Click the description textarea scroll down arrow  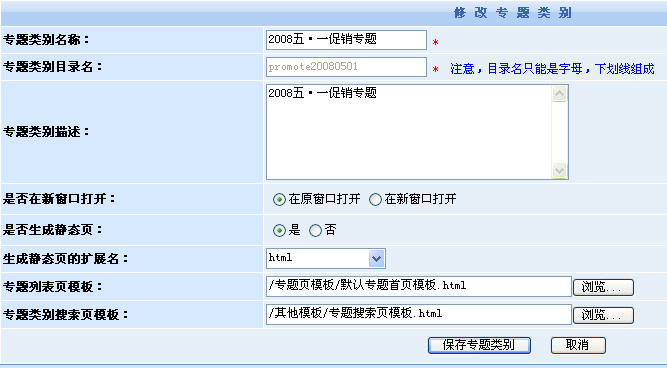(x=559, y=171)
